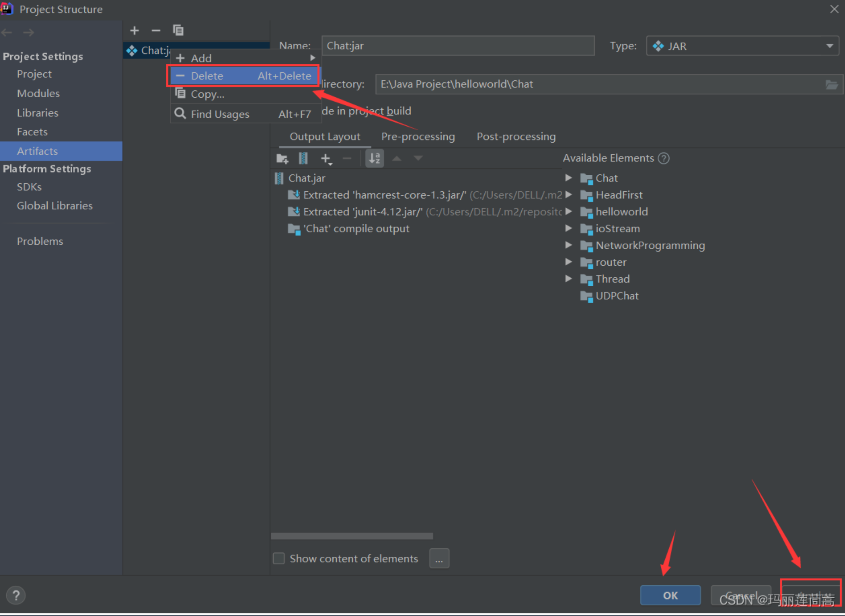
Task: Remove selected artifact with minus icon
Action: 156,30
